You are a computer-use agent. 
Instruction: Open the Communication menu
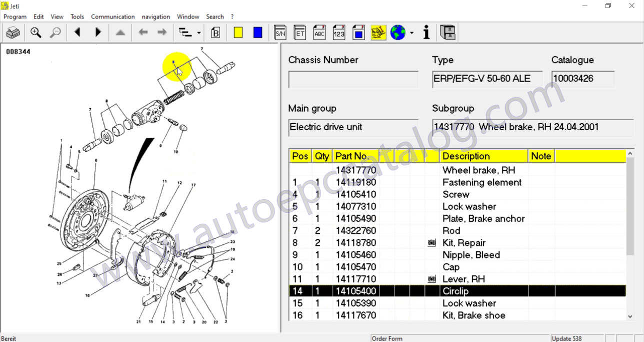click(x=112, y=17)
